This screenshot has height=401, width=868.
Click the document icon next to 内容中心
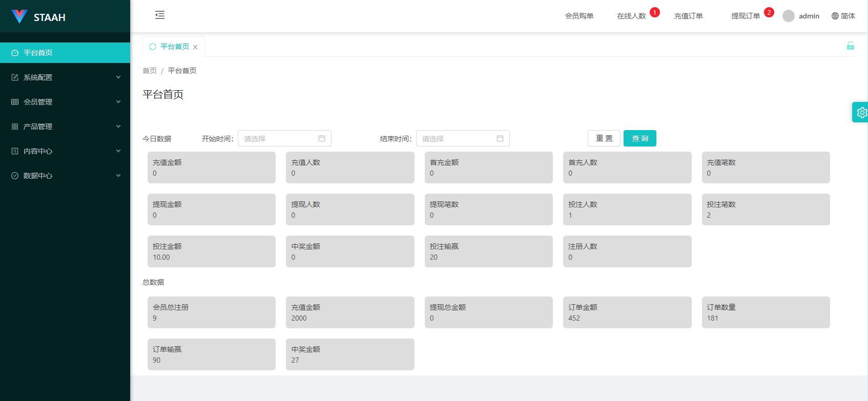15,151
